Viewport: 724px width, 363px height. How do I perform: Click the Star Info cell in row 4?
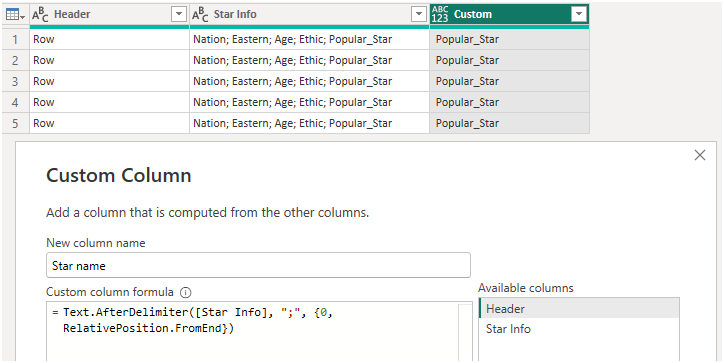[309, 102]
